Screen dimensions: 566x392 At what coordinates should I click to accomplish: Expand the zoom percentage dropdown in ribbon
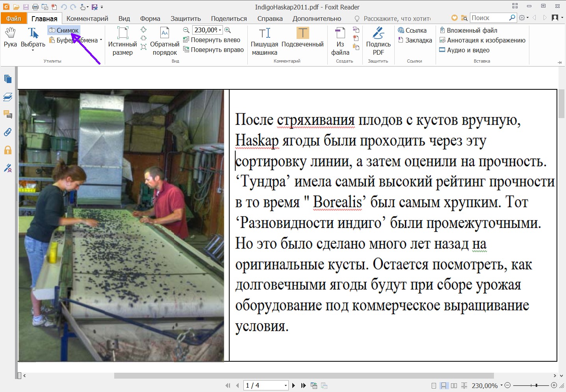pos(220,30)
